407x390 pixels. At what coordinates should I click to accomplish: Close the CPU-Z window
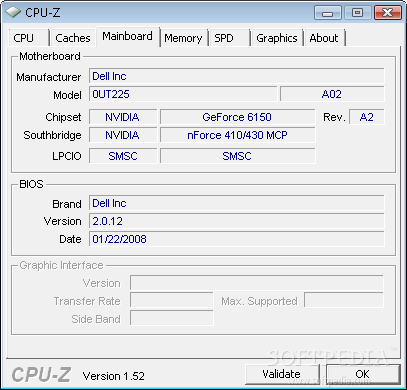point(388,13)
